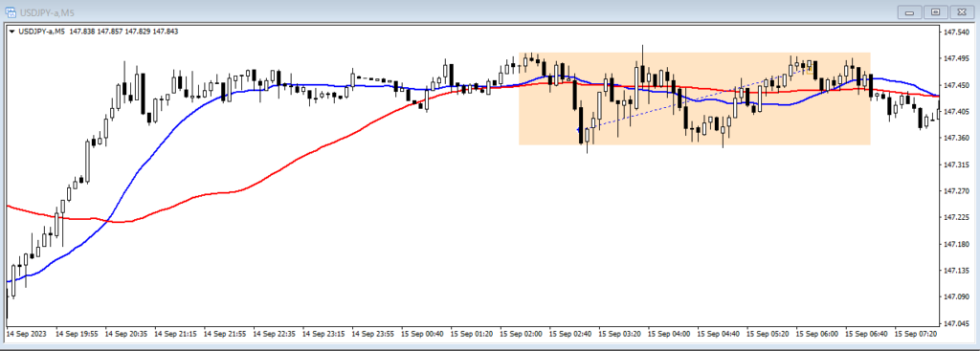Click time axis label 14 Sep 21:15
The height and width of the screenshot is (351, 980).
click(x=175, y=335)
